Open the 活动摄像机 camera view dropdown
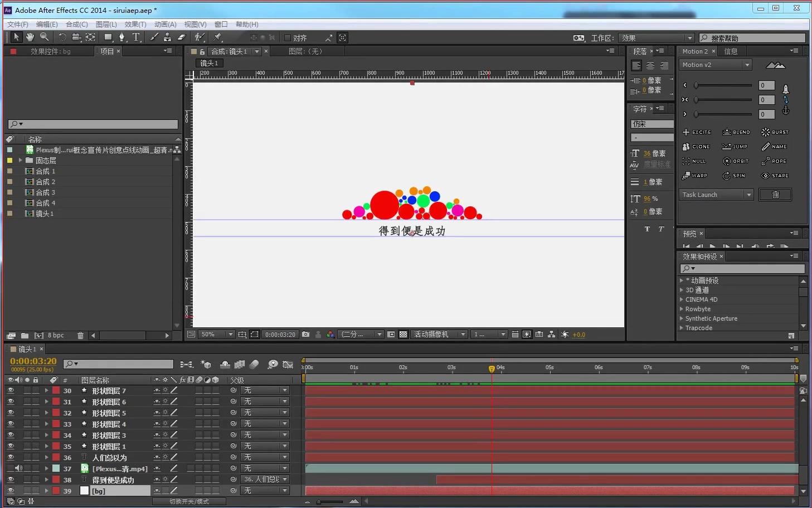Image resolution: width=812 pixels, height=508 pixels. (x=439, y=334)
